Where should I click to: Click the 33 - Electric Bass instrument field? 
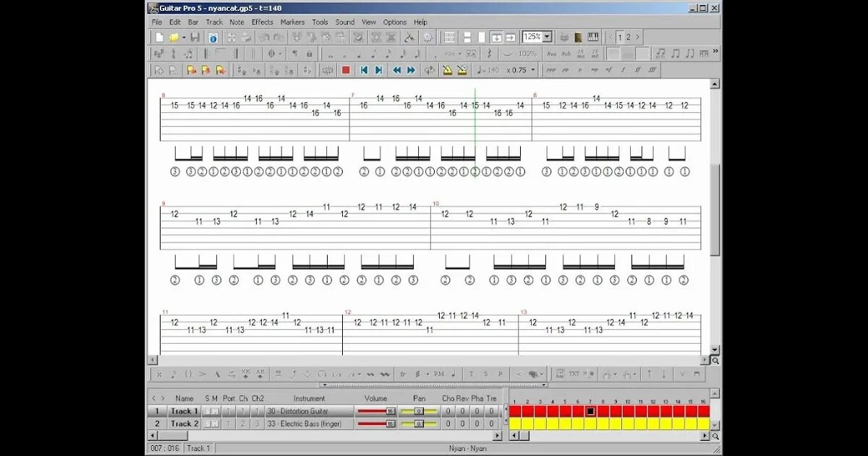[310, 424]
